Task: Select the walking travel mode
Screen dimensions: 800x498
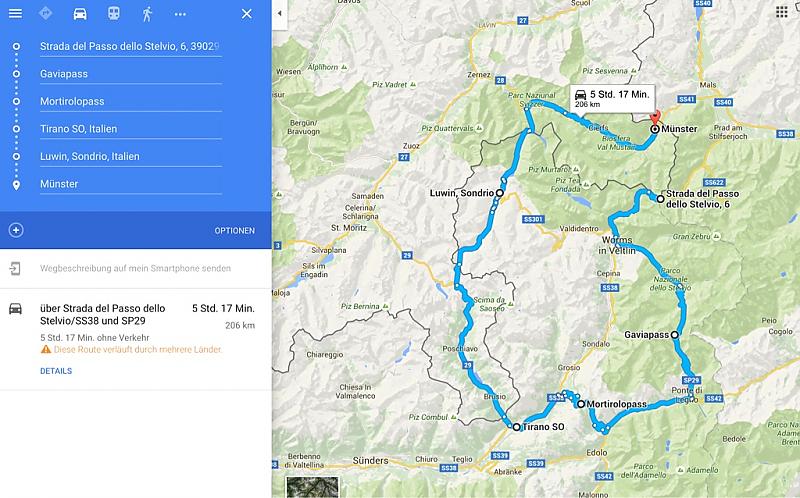Action: click(147, 14)
